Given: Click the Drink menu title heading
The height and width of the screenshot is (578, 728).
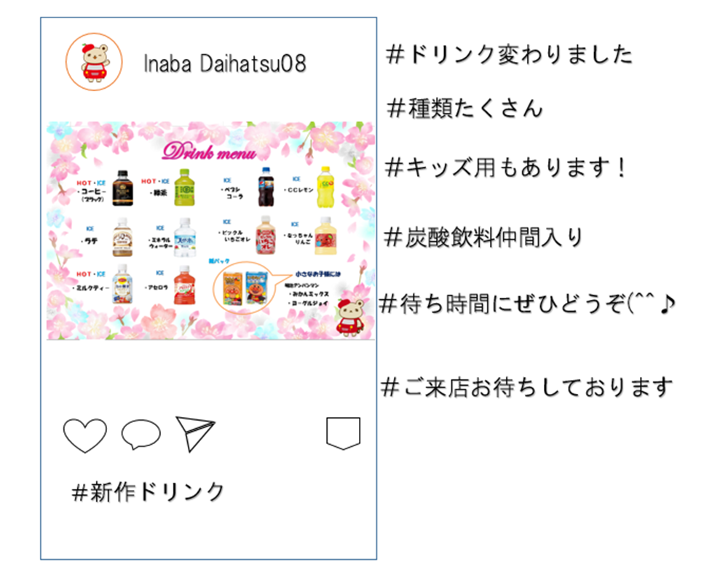Looking at the screenshot, I should coord(209,151).
